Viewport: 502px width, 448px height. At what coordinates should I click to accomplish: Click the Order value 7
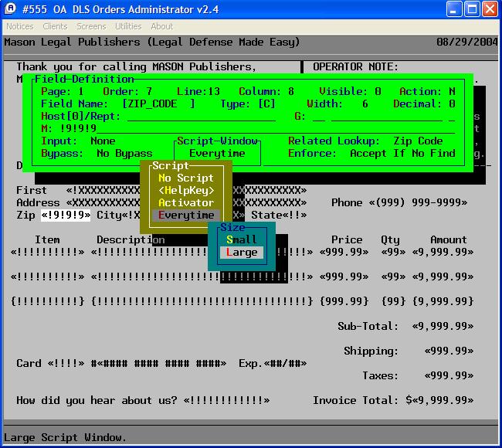pyautogui.click(x=149, y=92)
